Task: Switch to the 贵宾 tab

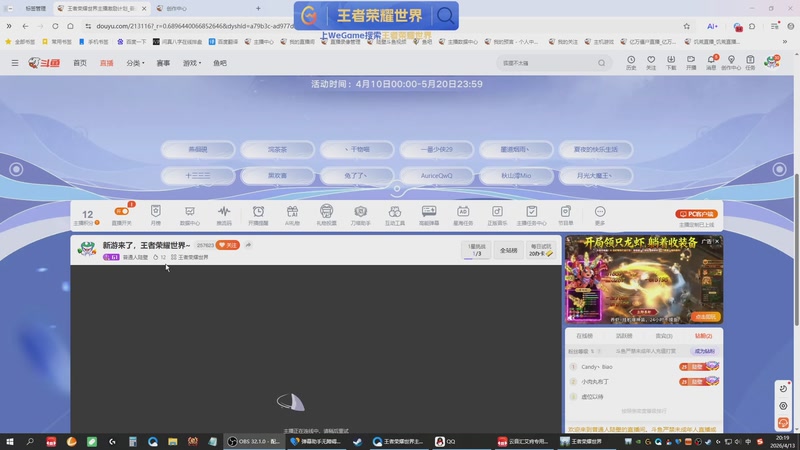Action: 664,336
